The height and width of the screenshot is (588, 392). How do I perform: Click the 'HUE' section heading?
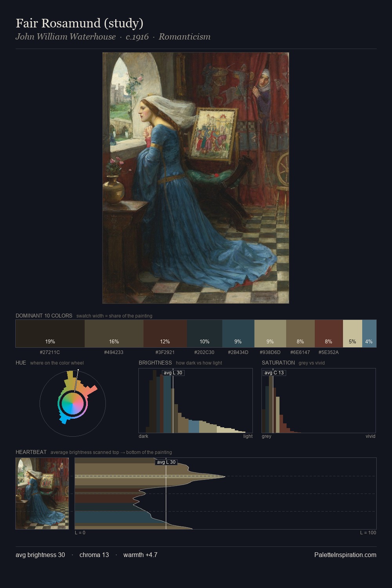pyautogui.click(x=21, y=363)
